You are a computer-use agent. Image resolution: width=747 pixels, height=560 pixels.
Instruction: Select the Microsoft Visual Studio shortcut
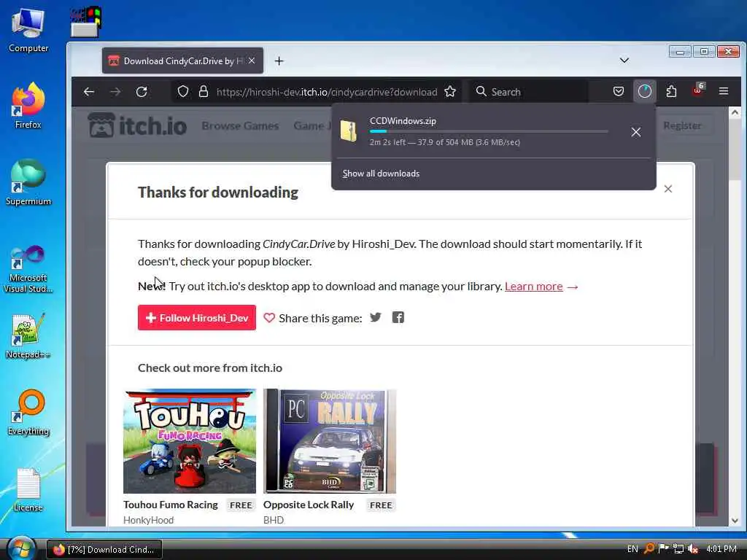point(28,270)
